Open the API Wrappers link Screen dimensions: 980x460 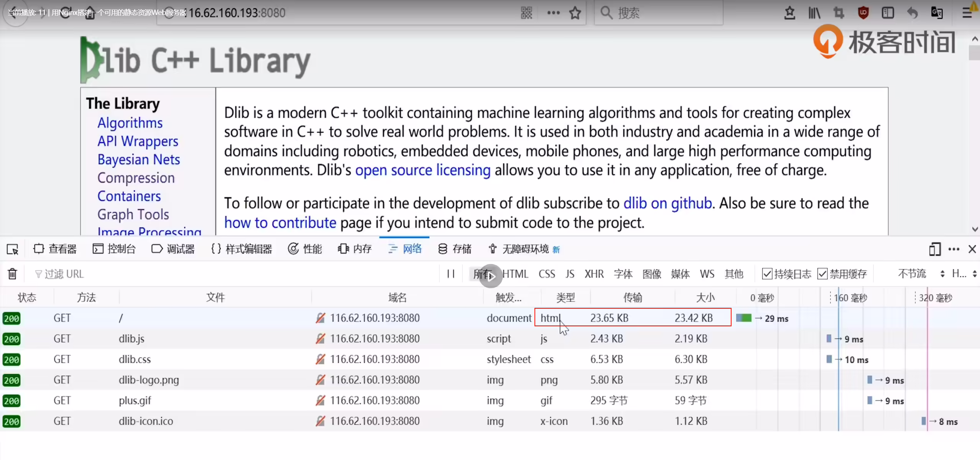coord(138,141)
